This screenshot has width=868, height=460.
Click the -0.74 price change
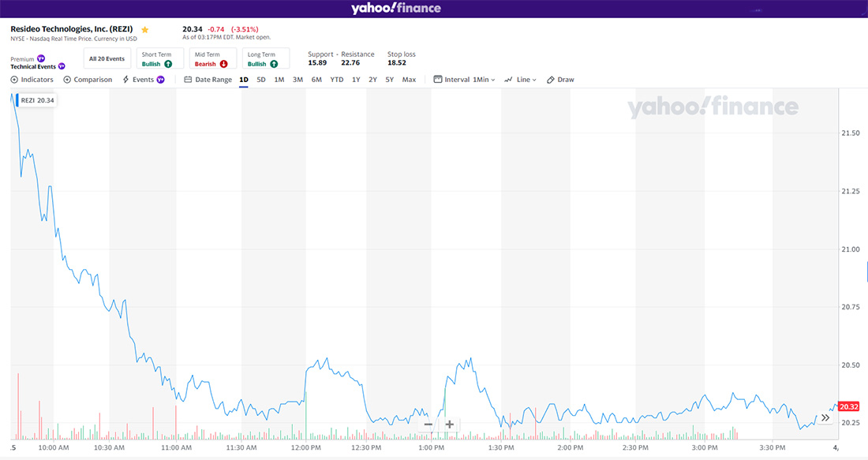pyautogui.click(x=216, y=29)
